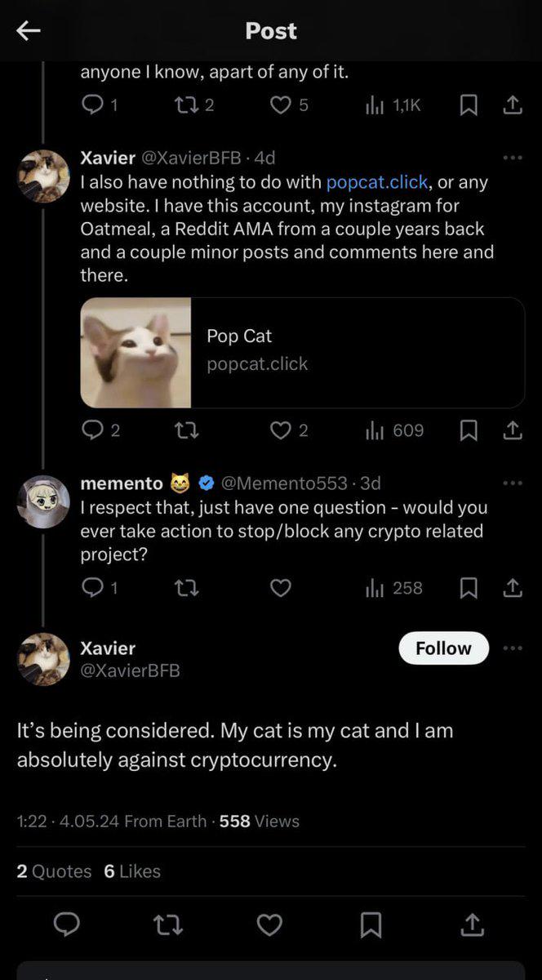Repost Xavier's popcat.click post
542x980 pixels.
coord(186,430)
